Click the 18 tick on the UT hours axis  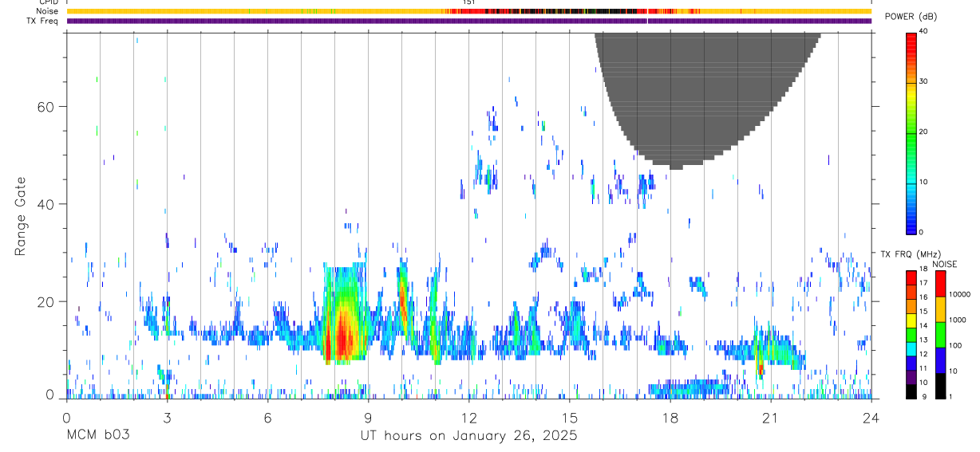(x=670, y=418)
